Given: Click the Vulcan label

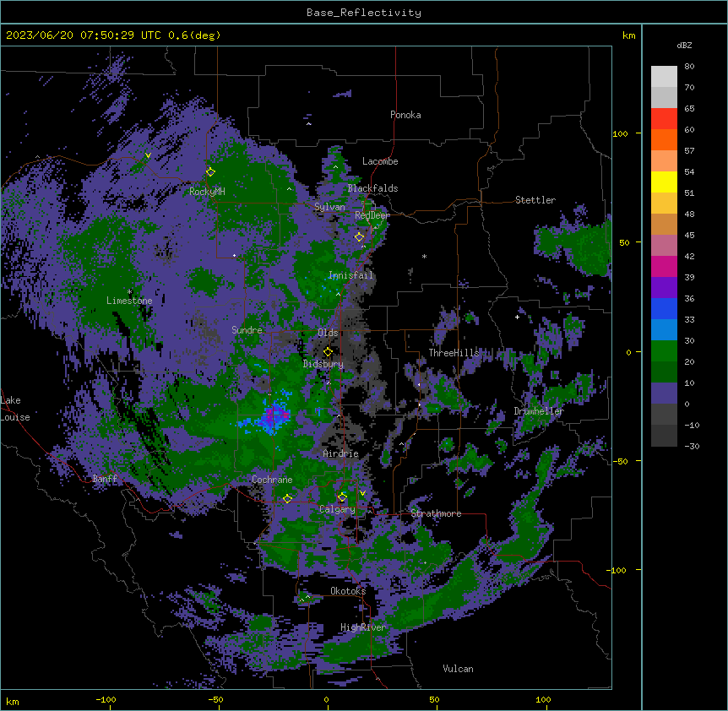Looking at the screenshot, I should [459, 669].
